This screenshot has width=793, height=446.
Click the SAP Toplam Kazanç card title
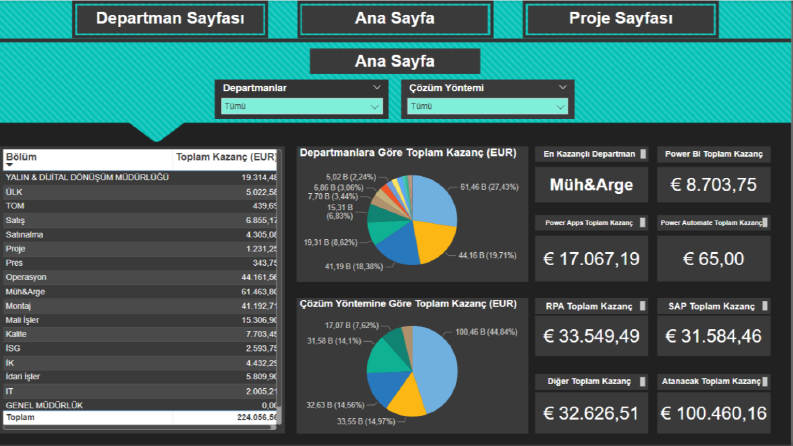tap(711, 306)
